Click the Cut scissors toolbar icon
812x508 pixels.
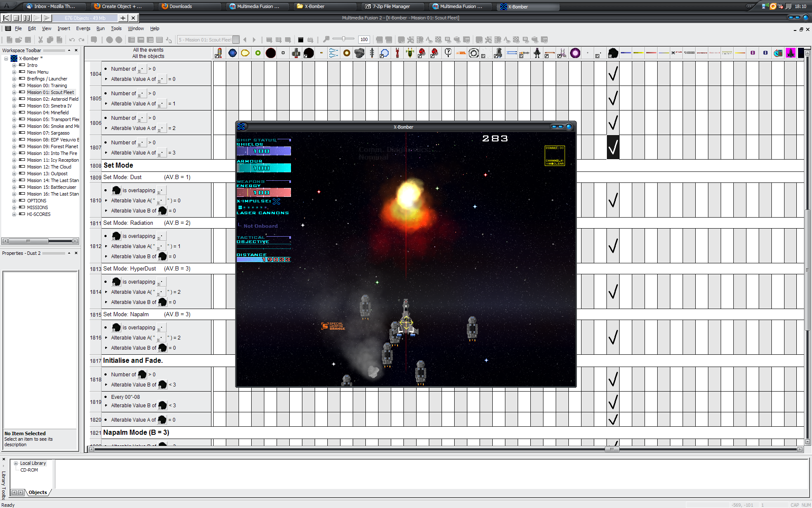(x=41, y=40)
